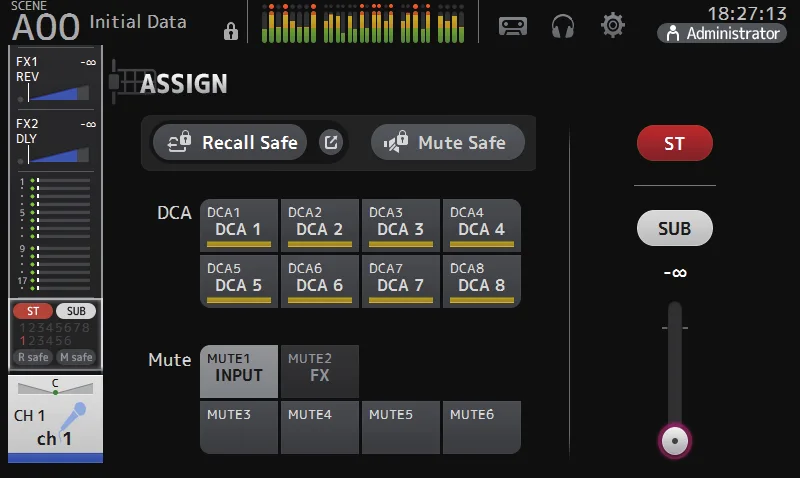
Task: Click the SUB send level fader knob
Action: coord(674,441)
